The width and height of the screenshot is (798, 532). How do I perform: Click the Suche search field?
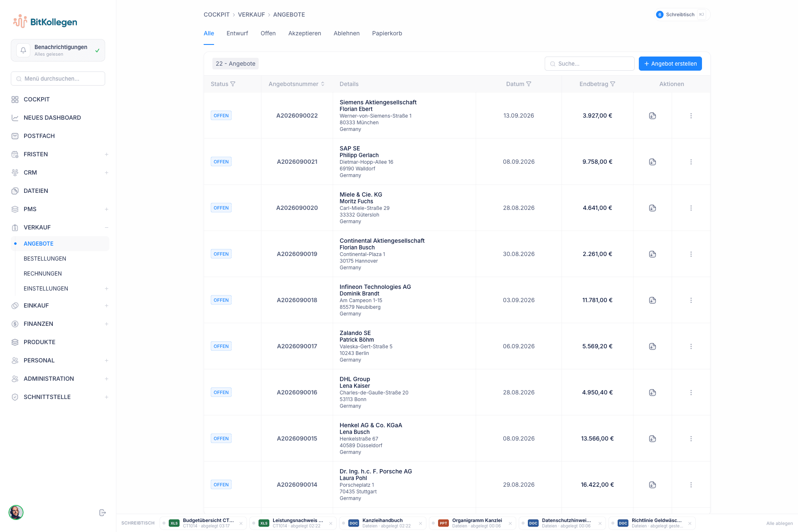589,64
